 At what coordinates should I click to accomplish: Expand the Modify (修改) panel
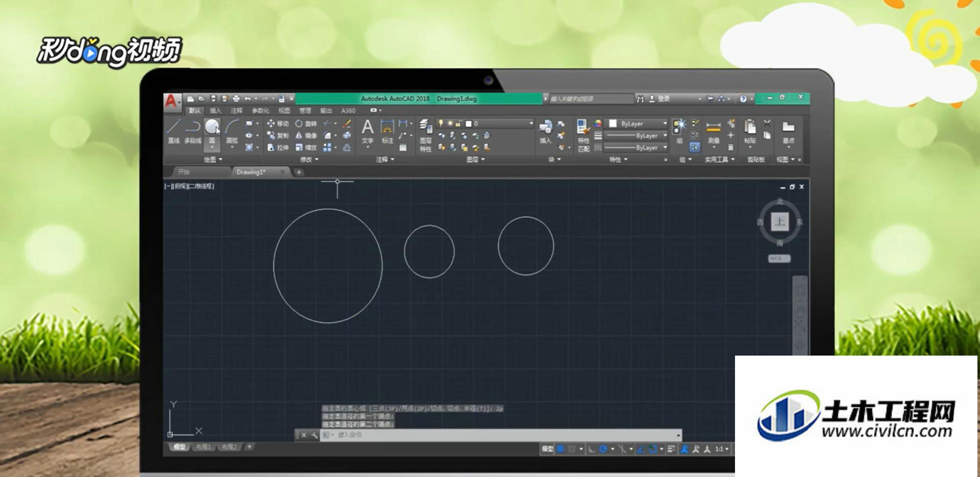pos(309,160)
